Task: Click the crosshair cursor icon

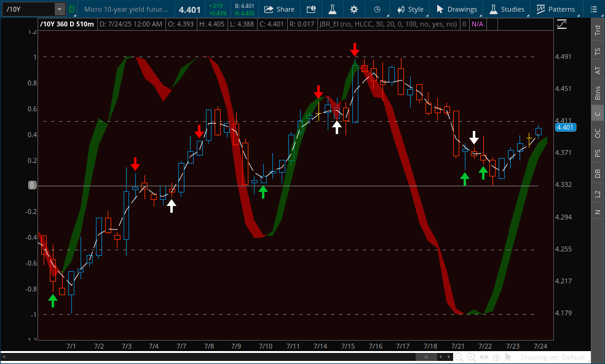Action: coord(496,357)
